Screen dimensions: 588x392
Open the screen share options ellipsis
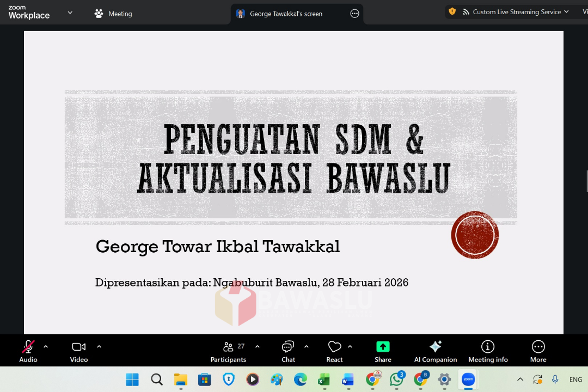(x=354, y=14)
